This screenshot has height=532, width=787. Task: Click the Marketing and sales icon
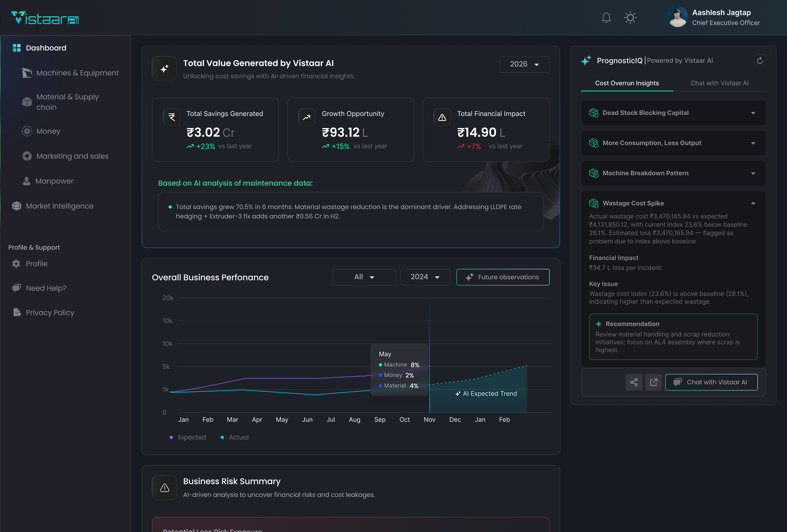pyautogui.click(x=27, y=156)
